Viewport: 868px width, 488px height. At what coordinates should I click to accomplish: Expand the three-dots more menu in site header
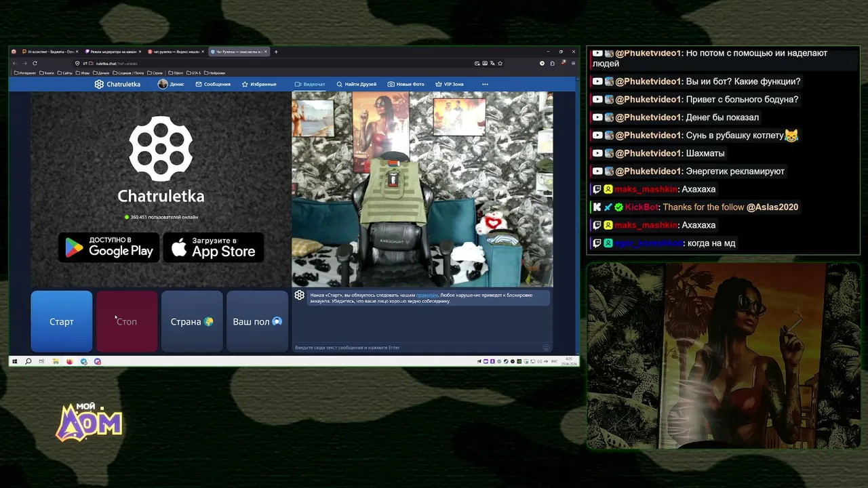click(x=485, y=84)
